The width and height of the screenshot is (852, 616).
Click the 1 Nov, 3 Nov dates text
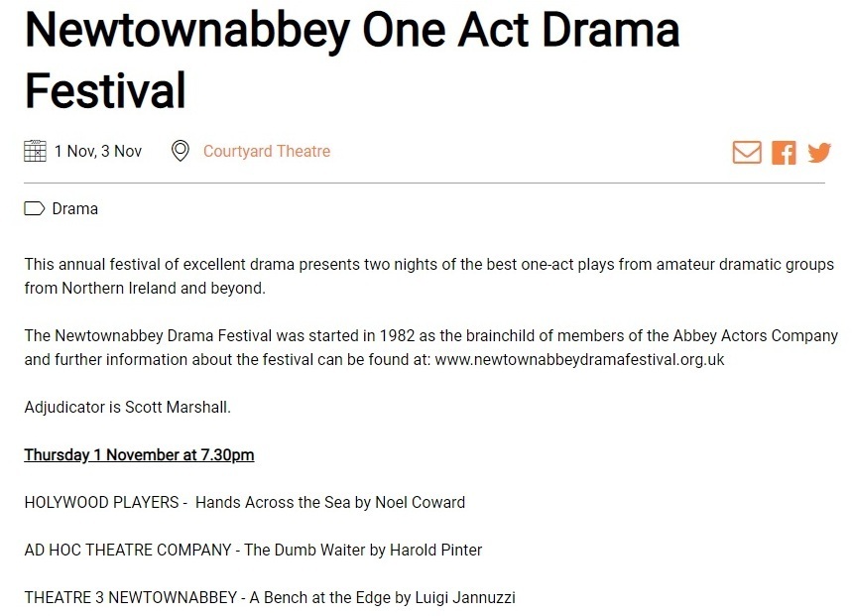click(x=98, y=151)
